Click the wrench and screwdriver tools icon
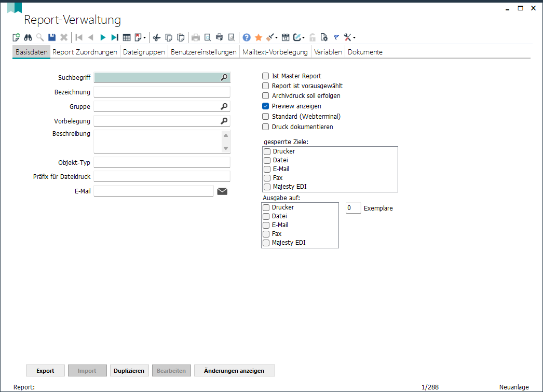The width and height of the screenshot is (543, 392). [348, 37]
